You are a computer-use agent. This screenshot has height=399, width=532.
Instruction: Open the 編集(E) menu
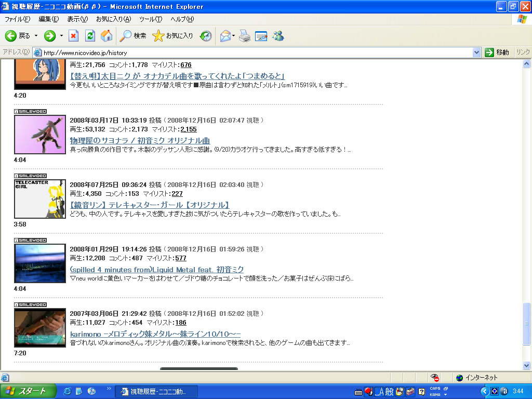(x=48, y=19)
